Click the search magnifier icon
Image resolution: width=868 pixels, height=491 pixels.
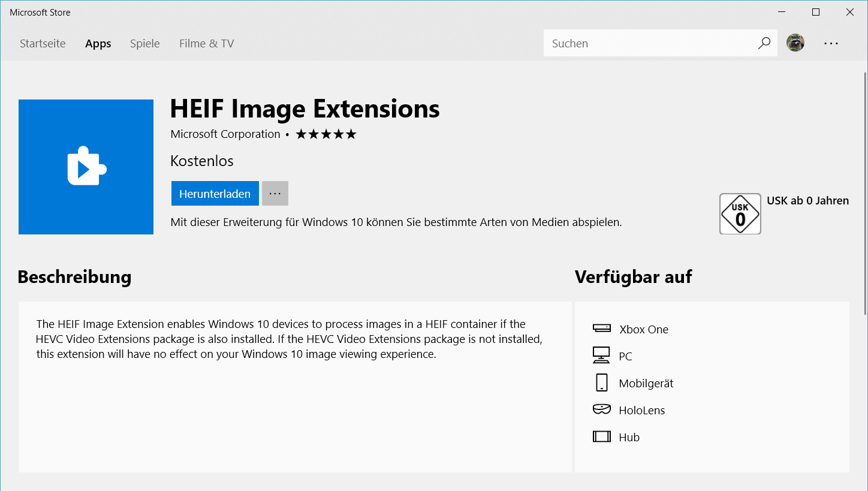[764, 43]
